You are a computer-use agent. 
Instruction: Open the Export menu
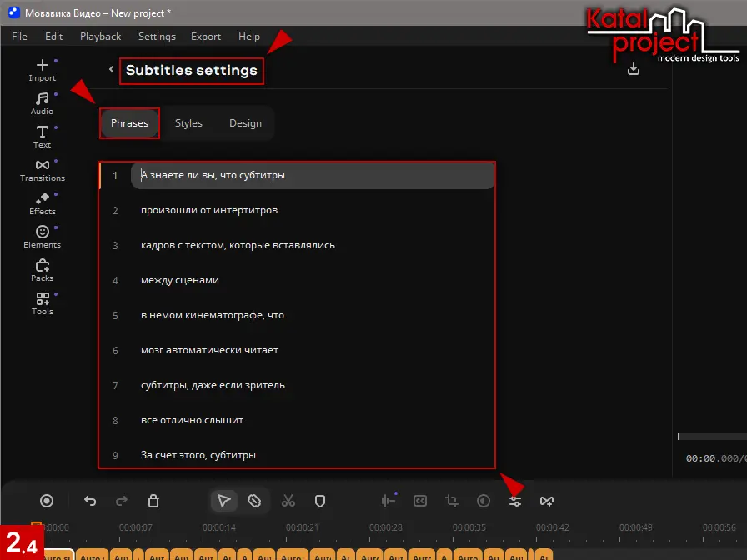tap(206, 37)
